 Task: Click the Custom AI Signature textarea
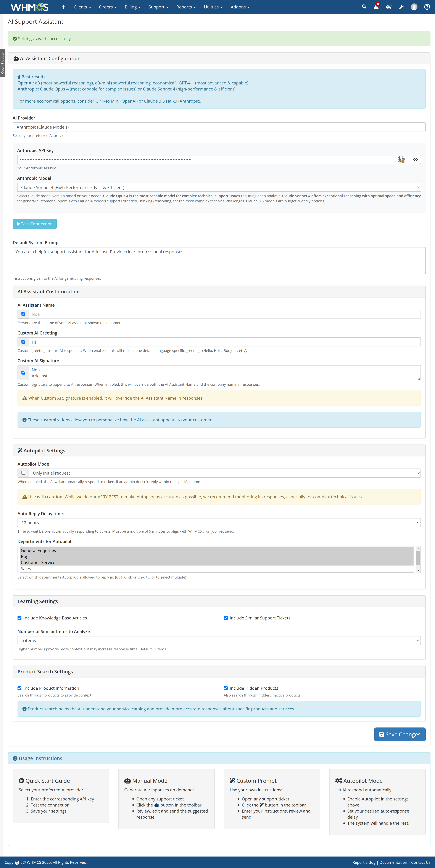pos(225,373)
